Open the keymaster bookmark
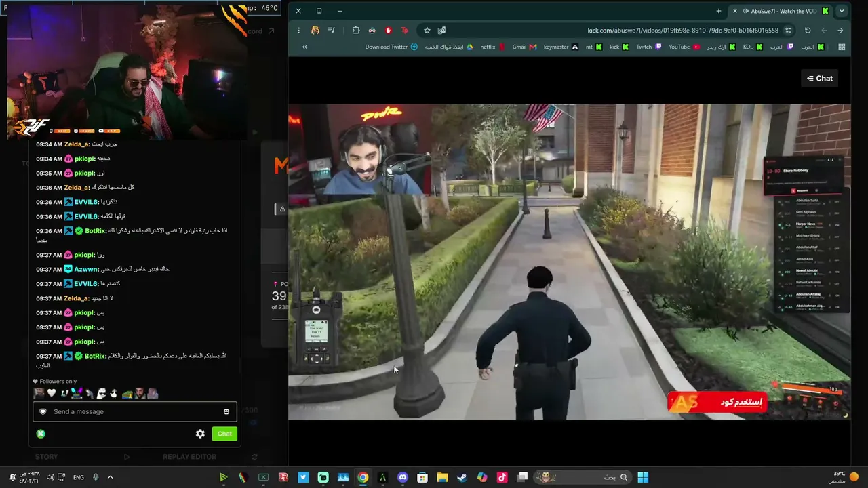868x488 pixels. (561, 47)
